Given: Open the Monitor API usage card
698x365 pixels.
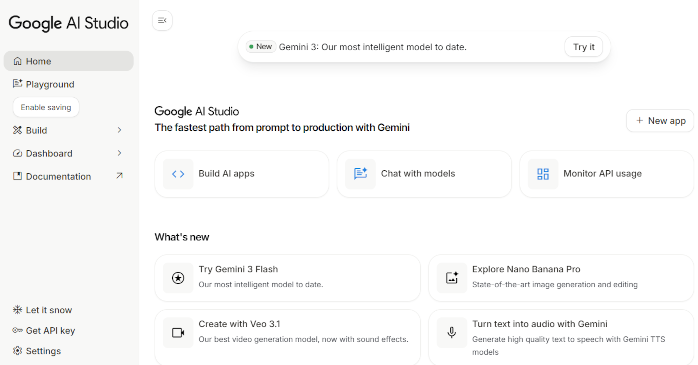Looking at the screenshot, I should click(x=607, y=174).
